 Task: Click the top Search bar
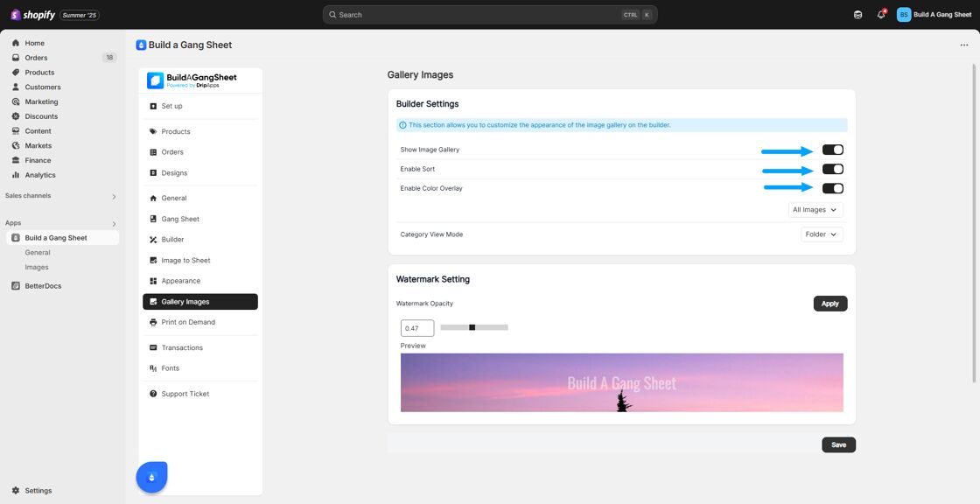tap(490, 14)
